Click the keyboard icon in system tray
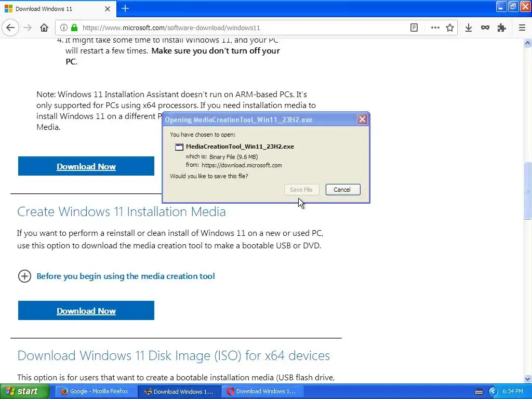 pos(478,392)
